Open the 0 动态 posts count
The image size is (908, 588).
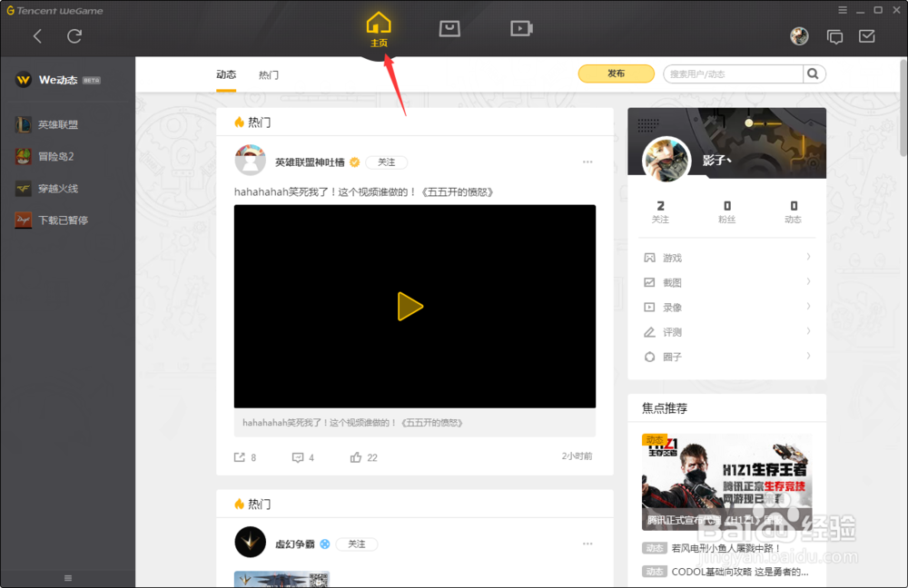point(794,211)
